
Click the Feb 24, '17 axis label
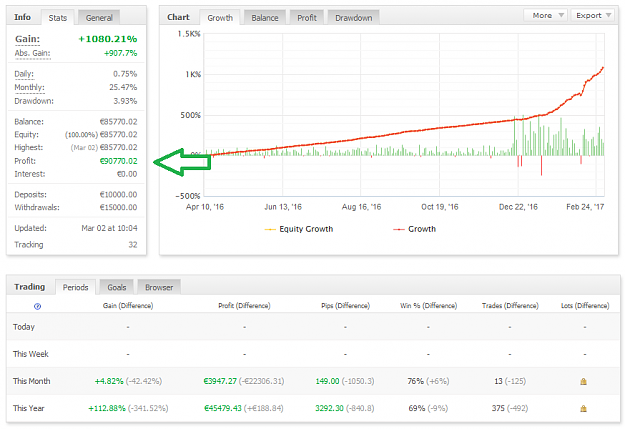pyautogui.click(x=585, y=207)
